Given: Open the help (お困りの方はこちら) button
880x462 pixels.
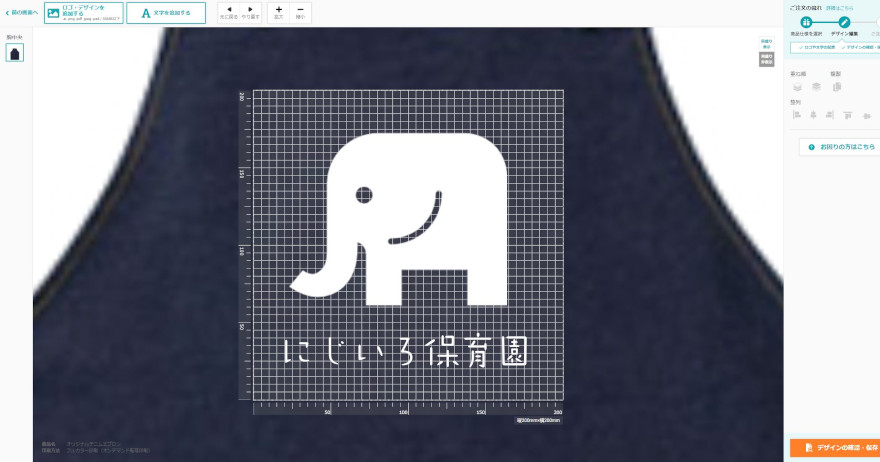Looking at the screenshot, I should pyautogui.click(x=840, y=147).
